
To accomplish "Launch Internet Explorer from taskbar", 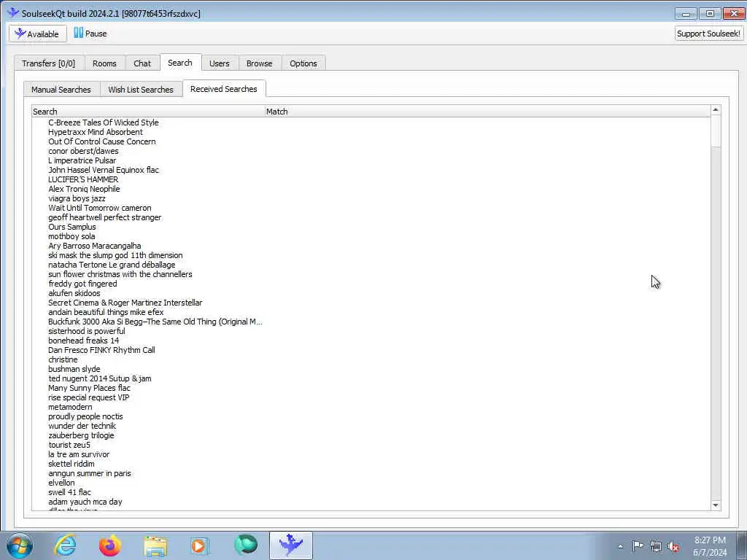I will pos(65,545).
